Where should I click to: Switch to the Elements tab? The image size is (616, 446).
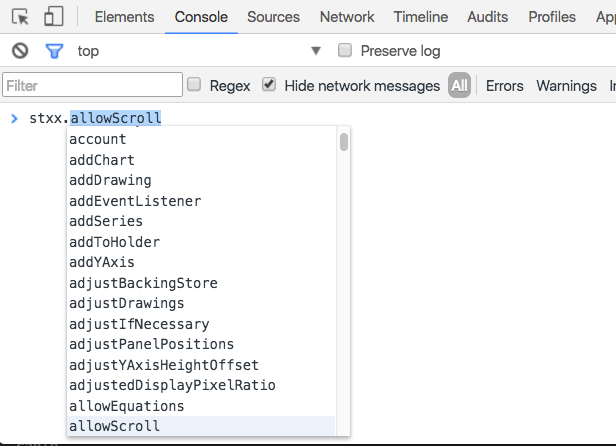[x=125, y=17]
